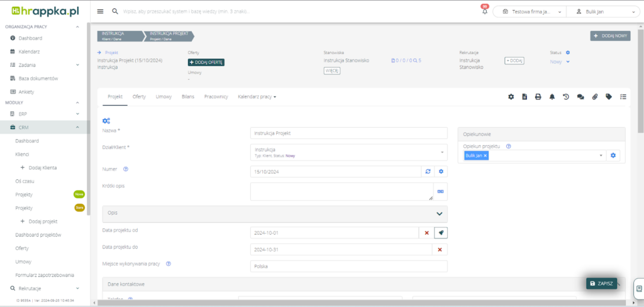This screenshot has width=644, height=307.
Task: Clear the Data projektu od date
Action: pyautogui.click(x=426, y=233)
